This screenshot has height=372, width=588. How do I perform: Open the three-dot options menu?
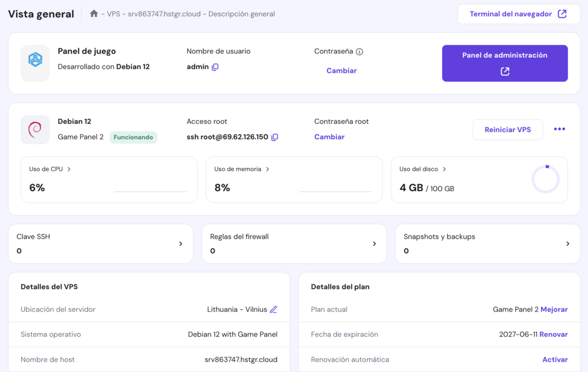(559, 129)
